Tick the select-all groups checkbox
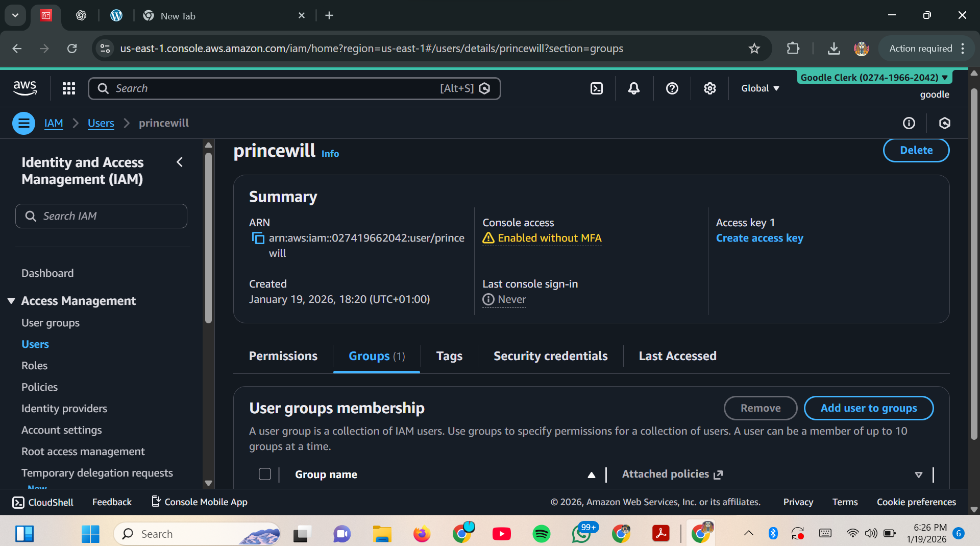980x546 pixels. point(265,474)
